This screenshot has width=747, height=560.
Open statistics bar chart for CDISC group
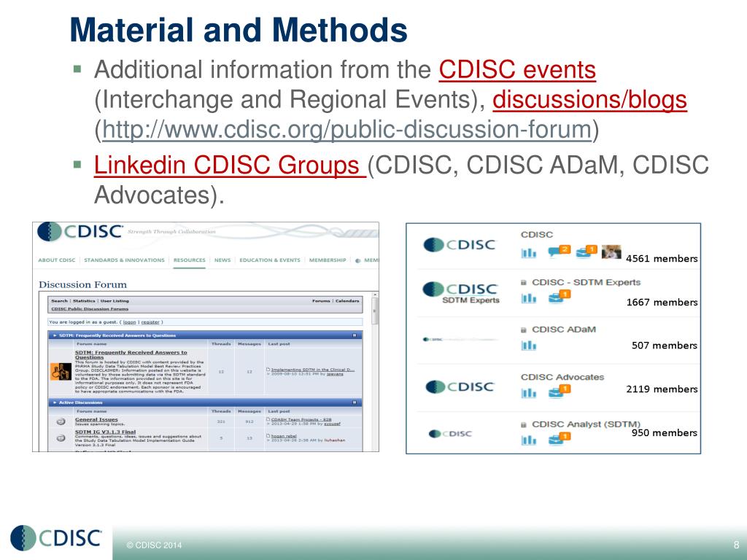pyautogui.click(x=528, y=253)
